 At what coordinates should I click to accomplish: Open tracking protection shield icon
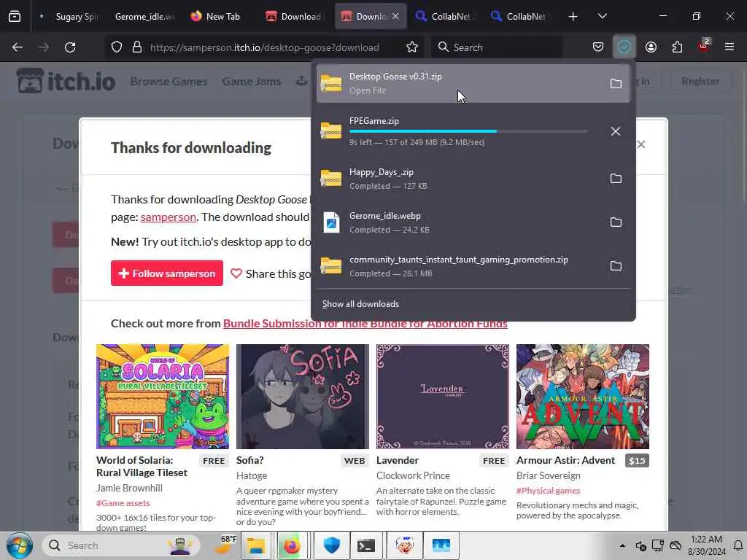click(x=117, y=47)
